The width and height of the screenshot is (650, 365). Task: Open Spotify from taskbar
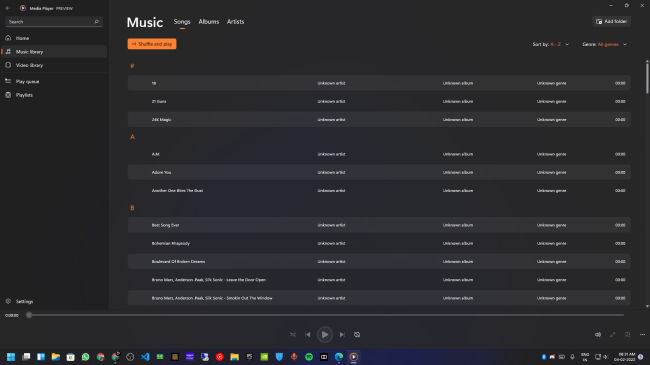click(x=309, y=357)
